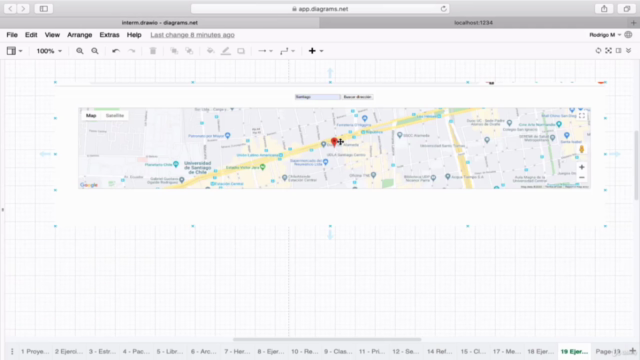Click the map fullscreen icon

pyautogui.click(x=582, y=116)
